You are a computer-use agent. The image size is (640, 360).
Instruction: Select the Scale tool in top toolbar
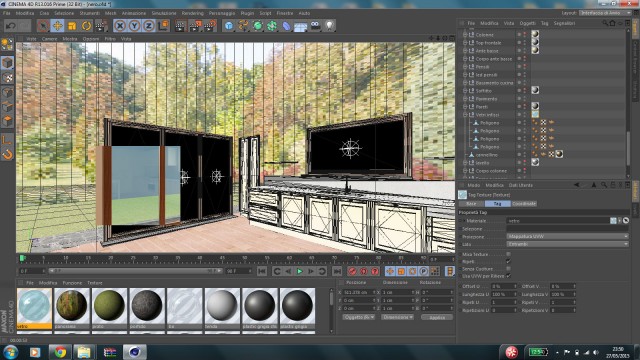click(x=72, y=26)
